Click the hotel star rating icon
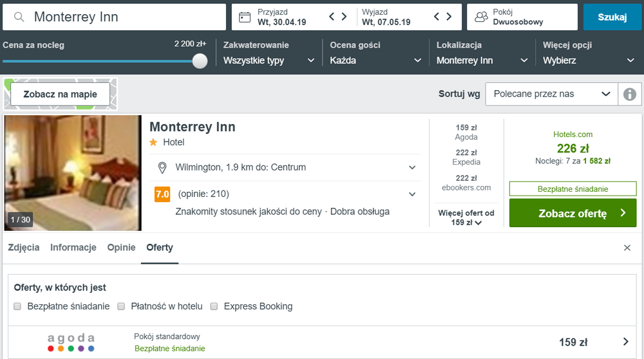Viewport: 644px width, 359px height. click(153, 142)
